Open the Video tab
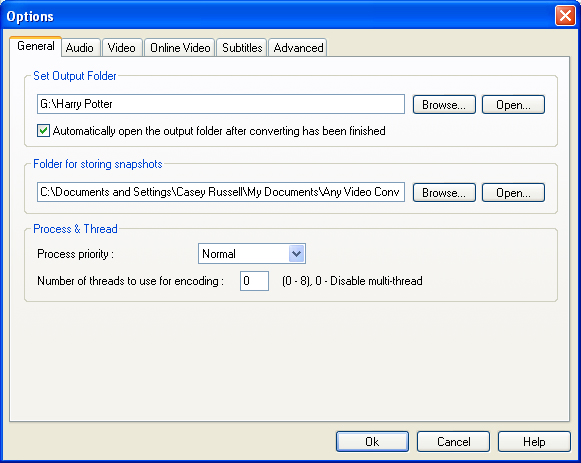581x463 pixels. tap(122, 48)
